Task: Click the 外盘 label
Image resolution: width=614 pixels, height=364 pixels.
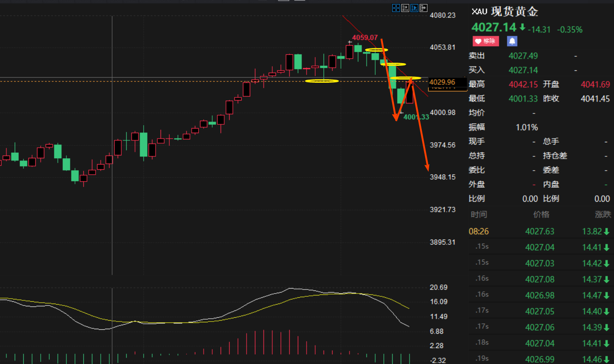Action: coord(477,184)
